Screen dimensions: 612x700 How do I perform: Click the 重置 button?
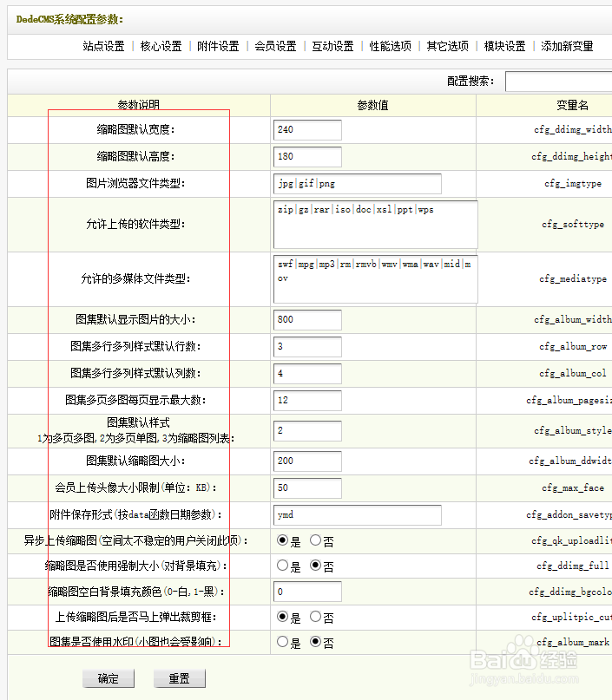[x=180, y=678]
